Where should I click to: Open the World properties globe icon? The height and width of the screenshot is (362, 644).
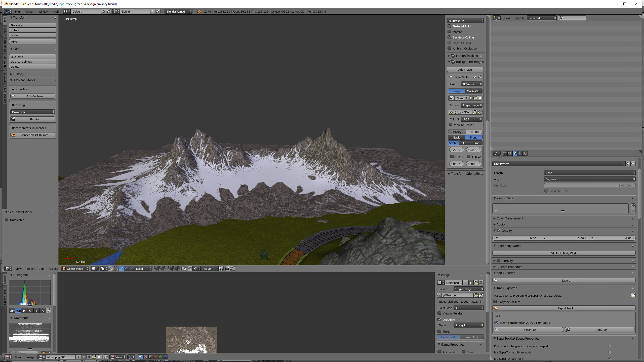coord(520,153)
